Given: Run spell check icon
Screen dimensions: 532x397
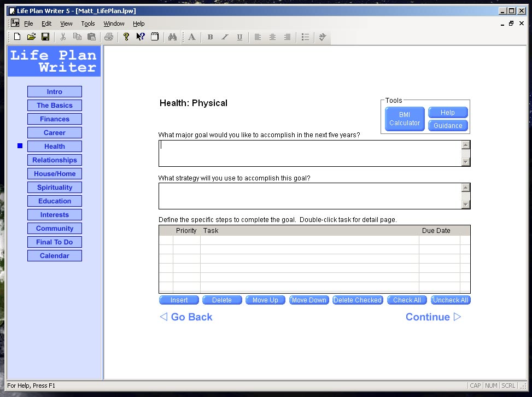Looking at the screenshot, I should click(323, 37).
